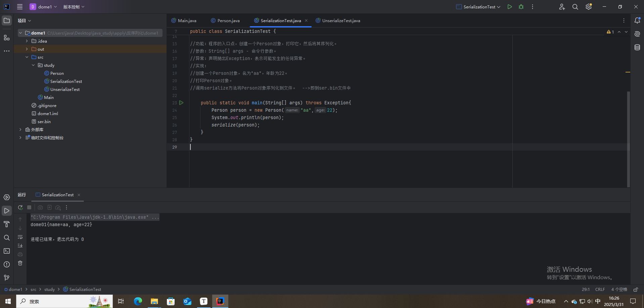
Task: Open Code With Me user icon
Action: [562, 7]
